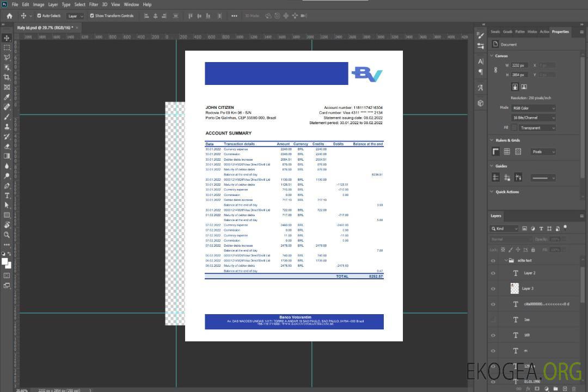This screenshot has height=392, width=588.
Task: Select the Eyedropper tool
Action: coord(7,97)
